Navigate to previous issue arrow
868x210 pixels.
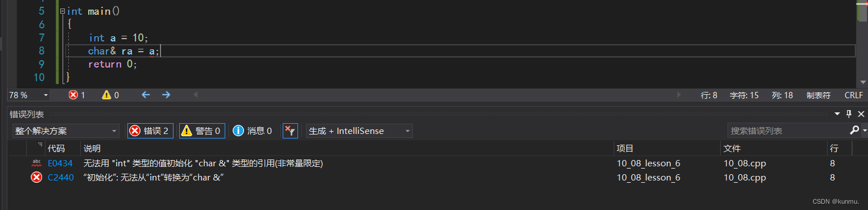pyautogui.click(x=146, y=95)
